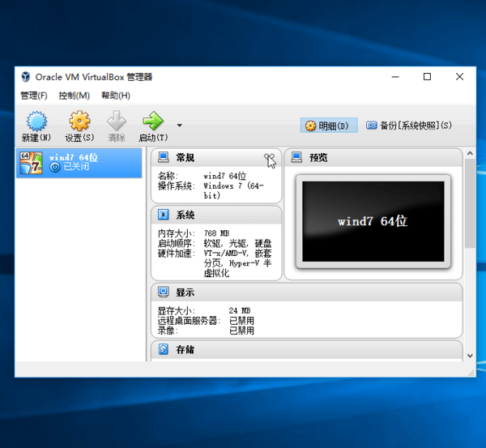
Task: Open 设置 (Settings) gear icon
Action: [79, 122]
